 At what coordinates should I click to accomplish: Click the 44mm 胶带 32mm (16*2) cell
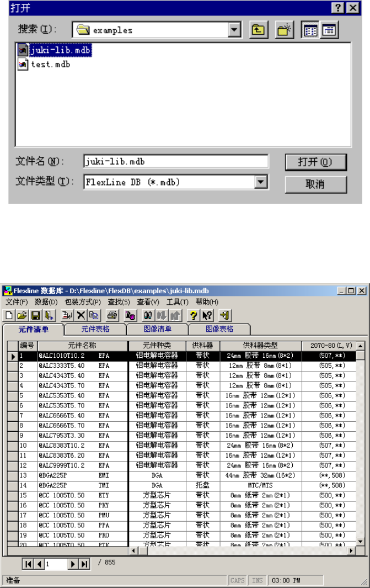pyautogui.click(x=261, y=475)
